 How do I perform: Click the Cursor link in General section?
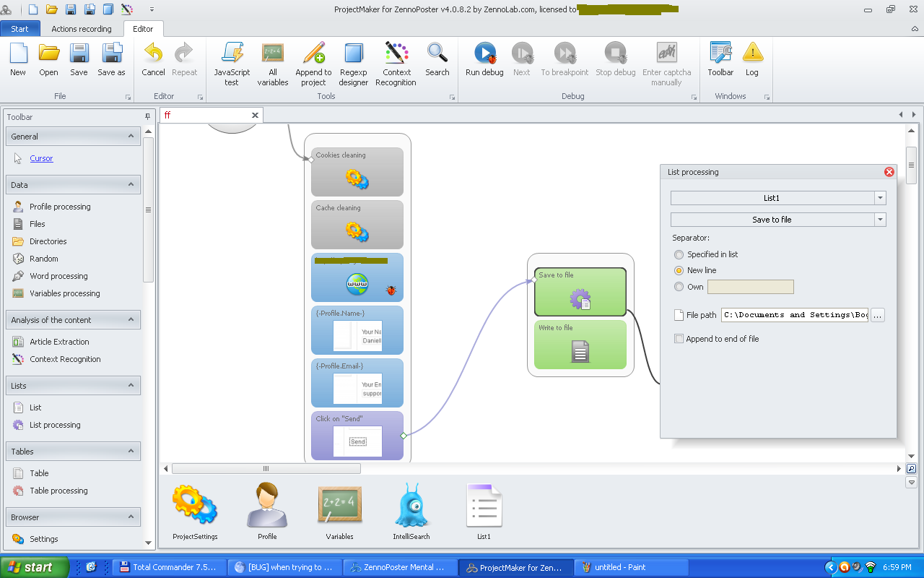click(41, 158)
